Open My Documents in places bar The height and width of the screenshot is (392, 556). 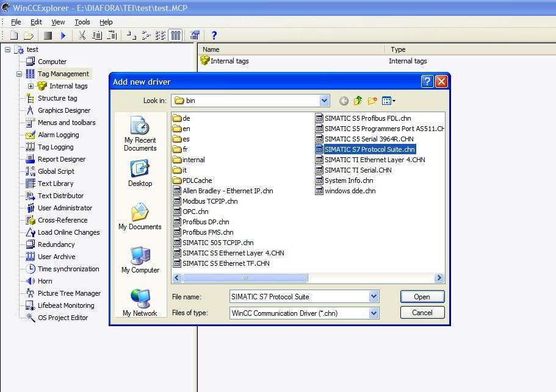pyautogui.click(x=140, y=216)
